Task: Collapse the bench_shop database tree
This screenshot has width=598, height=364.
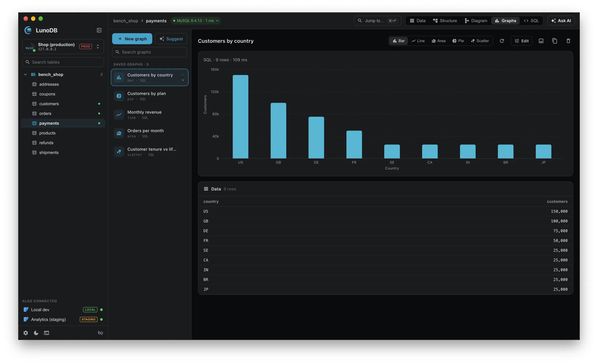Action: click(25, 74)
